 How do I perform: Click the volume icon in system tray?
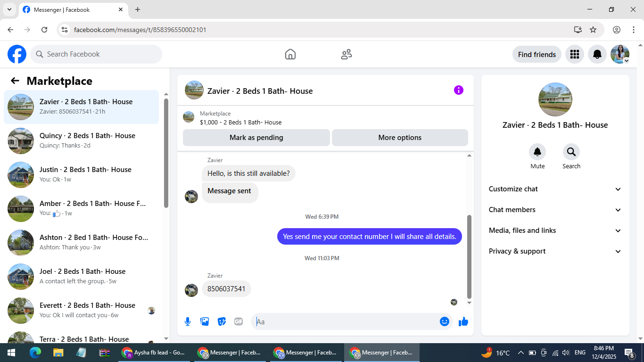(566, 353)
